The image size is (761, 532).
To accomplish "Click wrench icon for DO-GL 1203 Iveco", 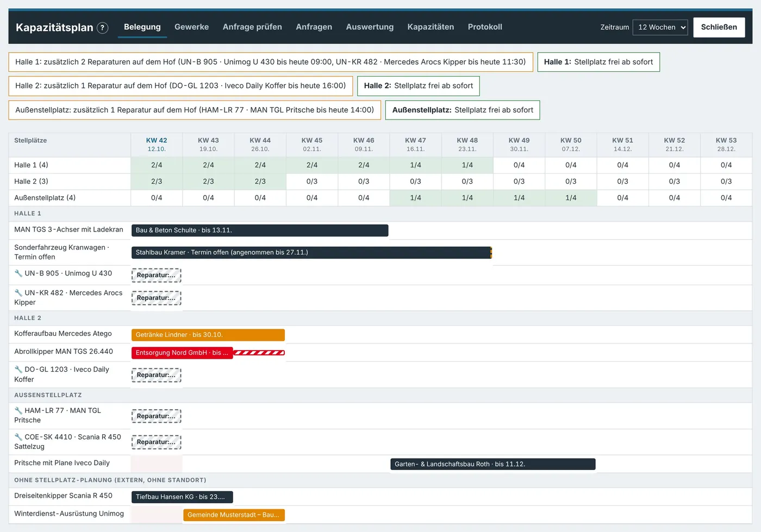I will pos(18,370).
